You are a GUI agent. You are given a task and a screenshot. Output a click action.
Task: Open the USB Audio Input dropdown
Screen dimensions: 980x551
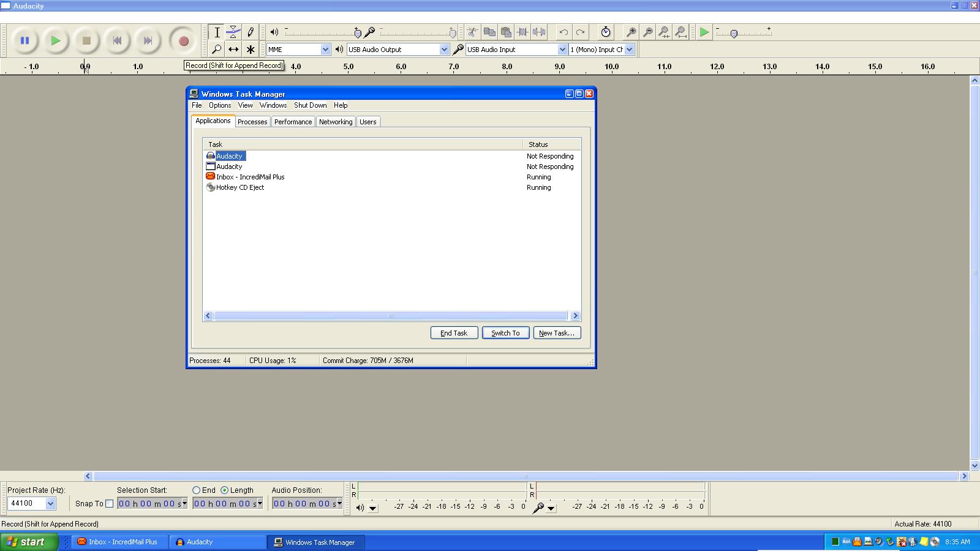562,49
